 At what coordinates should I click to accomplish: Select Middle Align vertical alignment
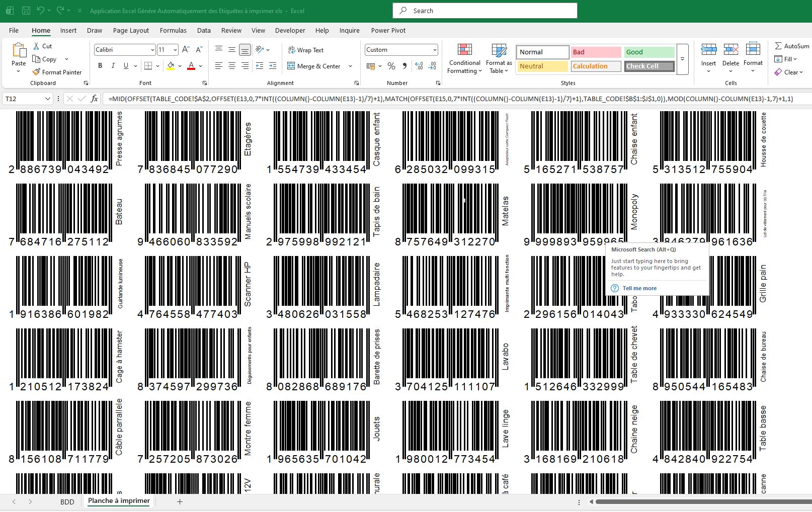(x=232, y=49)
